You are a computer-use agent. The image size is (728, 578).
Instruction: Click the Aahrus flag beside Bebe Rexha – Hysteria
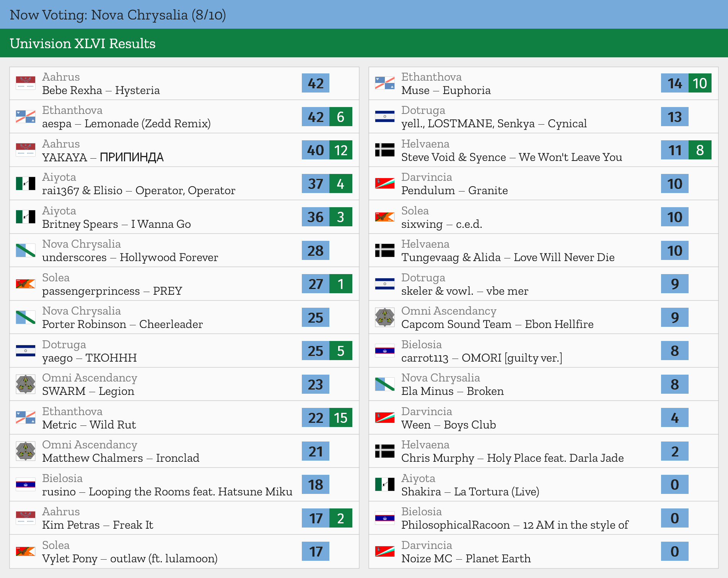[x=26, y=83]
